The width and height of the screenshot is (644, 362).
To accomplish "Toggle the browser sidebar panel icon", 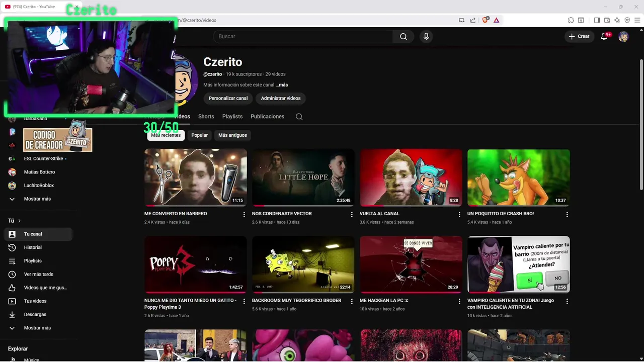I will (x=597, y=20).
